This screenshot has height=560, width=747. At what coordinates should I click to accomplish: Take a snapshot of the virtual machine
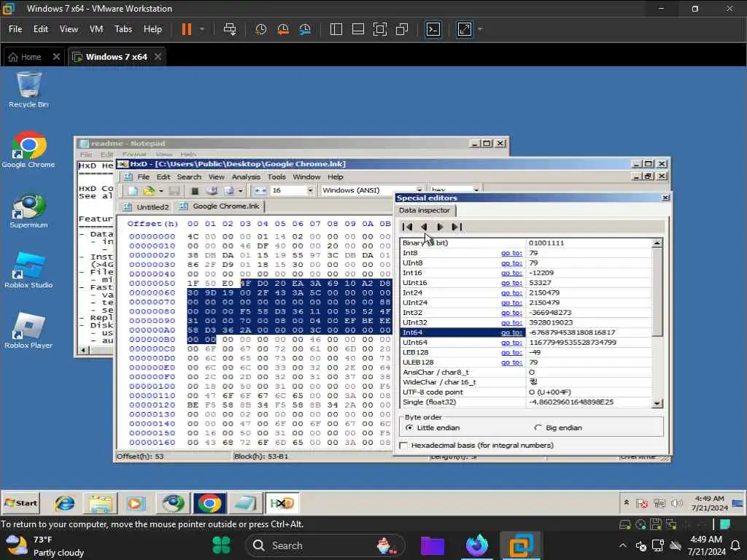(260, 29)
